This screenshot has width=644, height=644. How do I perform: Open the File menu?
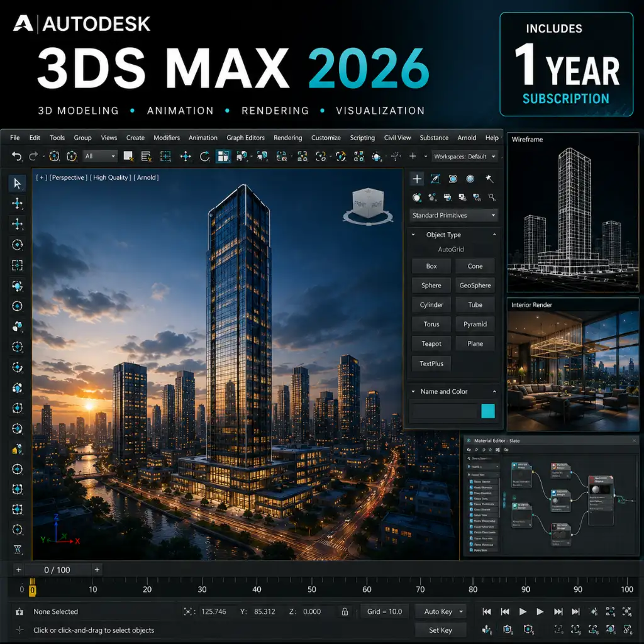(15, 138)
